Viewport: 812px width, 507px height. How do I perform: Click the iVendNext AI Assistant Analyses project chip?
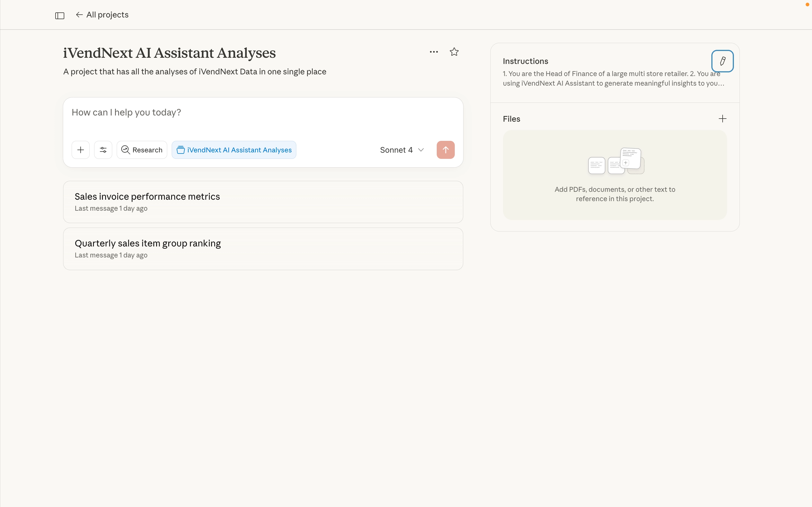(234, 150)
